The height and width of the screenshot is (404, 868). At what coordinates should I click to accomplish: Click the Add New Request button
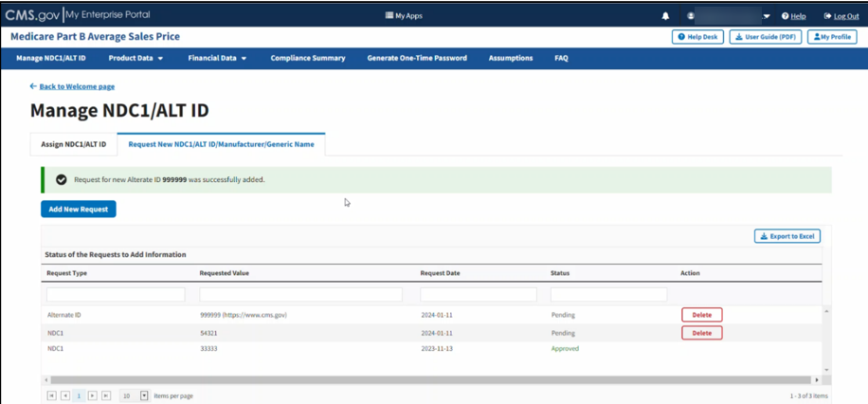tap(79, 209)
